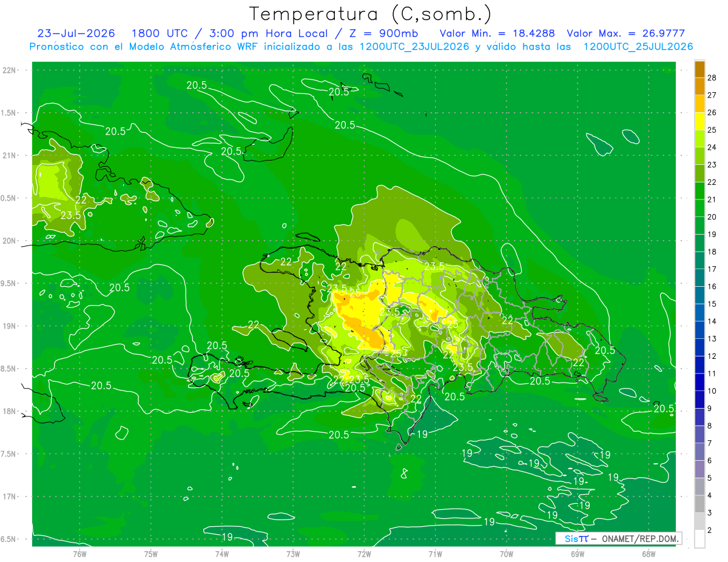Click the "75W" longitude axis label
Screen dimensions: 728x562
150,554
